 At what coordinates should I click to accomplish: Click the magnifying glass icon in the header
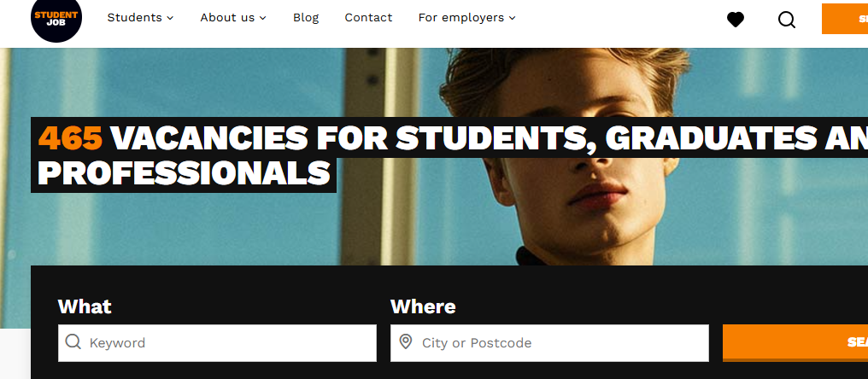(787, 19)
